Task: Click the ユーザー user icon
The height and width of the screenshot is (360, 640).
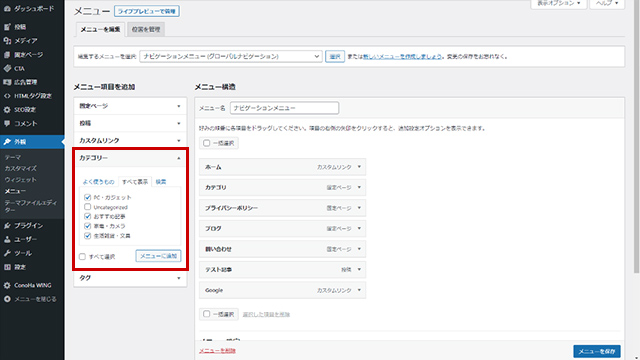Action: [7, 239]
